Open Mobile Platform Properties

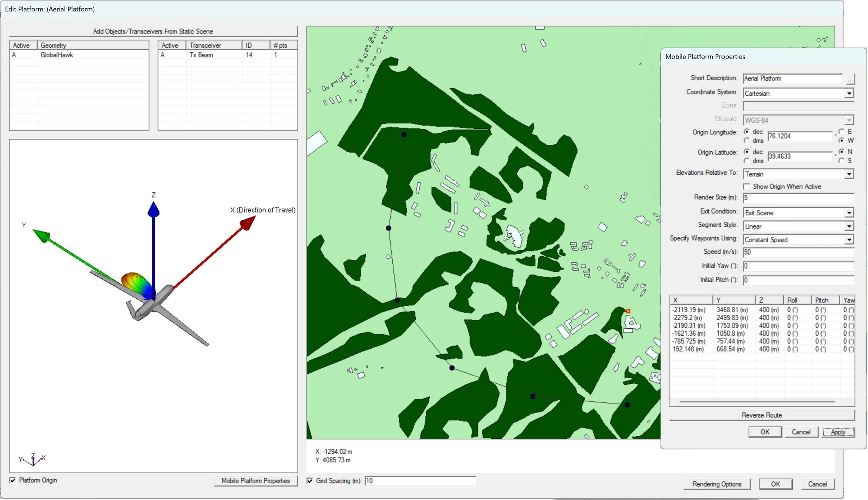click(x=256, y=481)
